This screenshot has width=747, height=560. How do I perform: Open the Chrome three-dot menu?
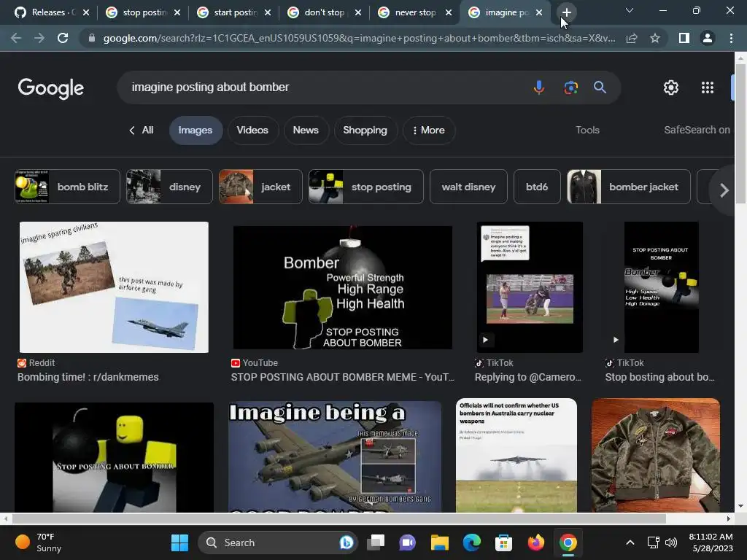click(x=731, y=38)
